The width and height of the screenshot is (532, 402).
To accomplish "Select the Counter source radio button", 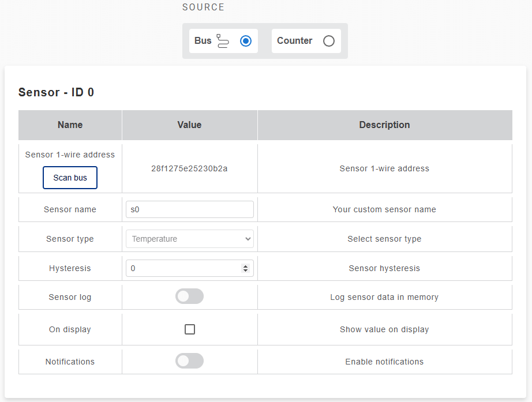I will tap(329, 41).
